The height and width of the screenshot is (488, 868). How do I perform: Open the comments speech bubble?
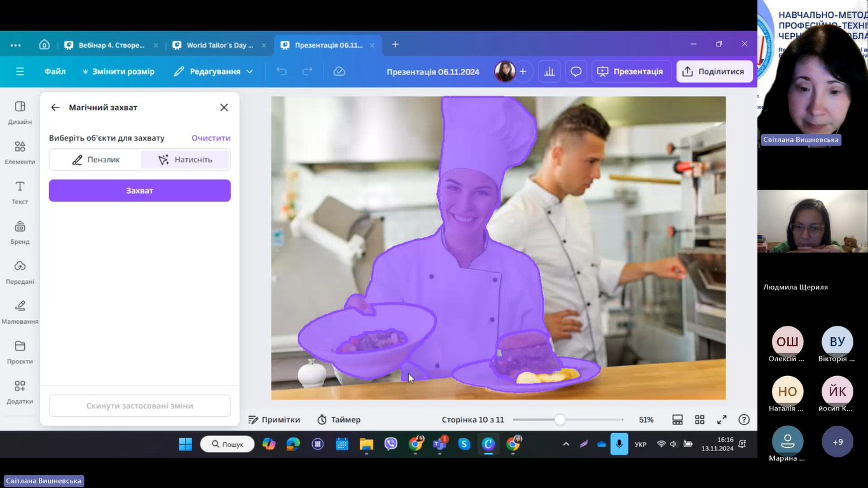(x=575, y=72)
